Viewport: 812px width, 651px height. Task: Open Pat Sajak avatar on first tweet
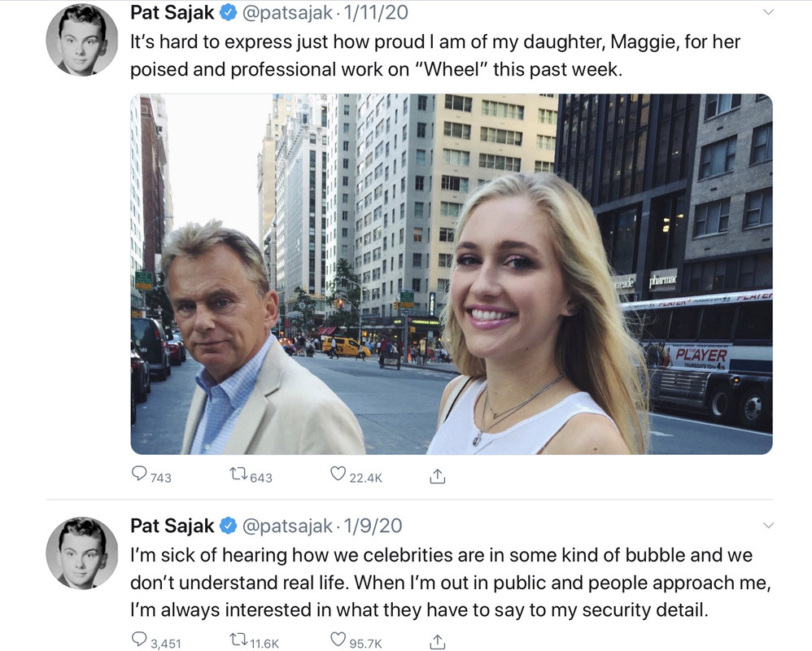click(82, 40)
